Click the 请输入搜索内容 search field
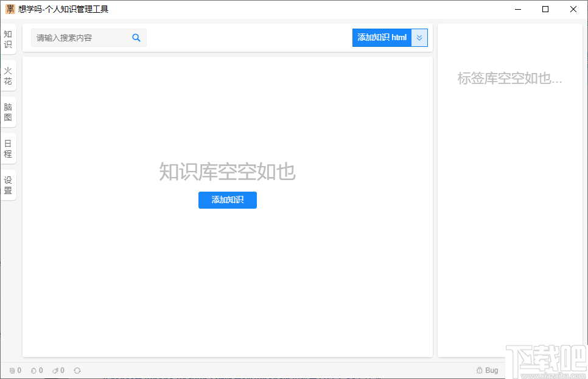 (79, 38)
